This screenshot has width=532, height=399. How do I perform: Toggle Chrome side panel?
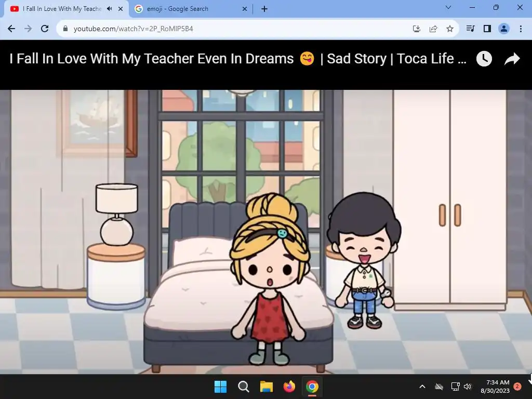(487, 29)
